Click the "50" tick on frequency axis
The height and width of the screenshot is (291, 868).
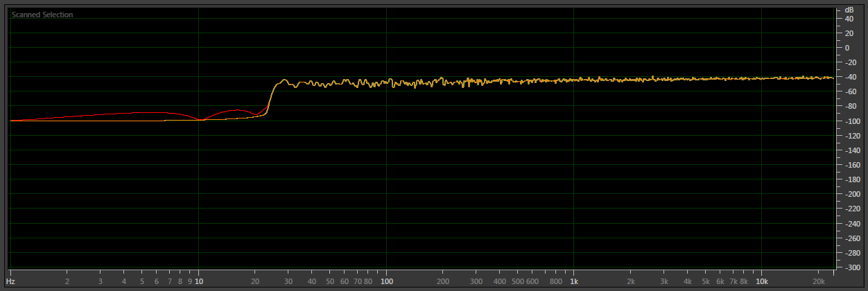pos(330,282)
